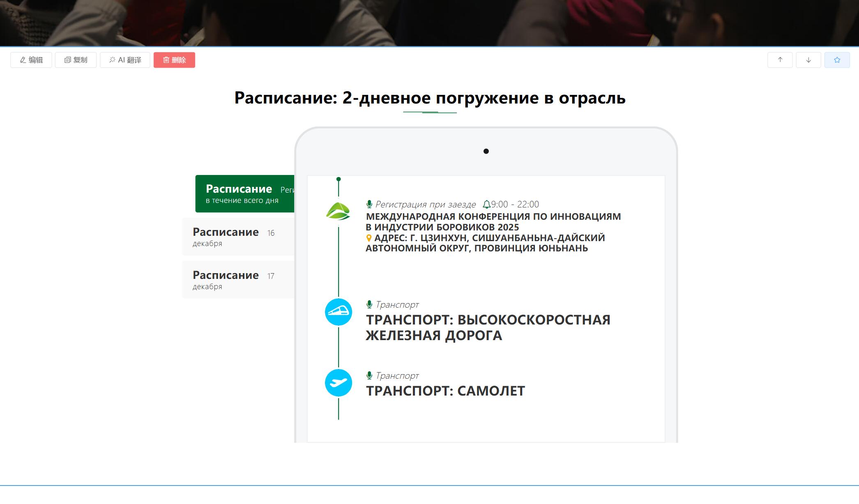The image size is (859, 504).
Task: Open ТРАНСПОРТ: ВЫСОКОСКОРОСТНАЯ ЖЕЛЕЗНАЯ ДОРОГА entry
Action: pos(488,327)
